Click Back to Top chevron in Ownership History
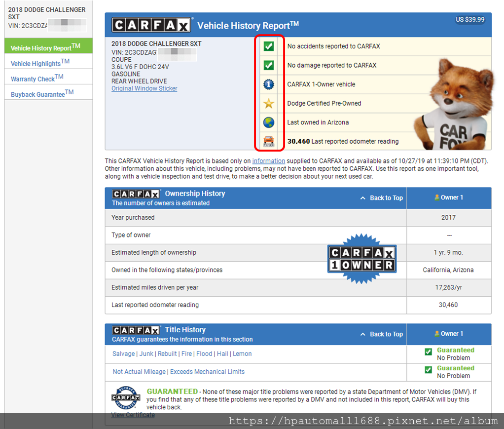This screenshot has height=429, width=504. 363,198
